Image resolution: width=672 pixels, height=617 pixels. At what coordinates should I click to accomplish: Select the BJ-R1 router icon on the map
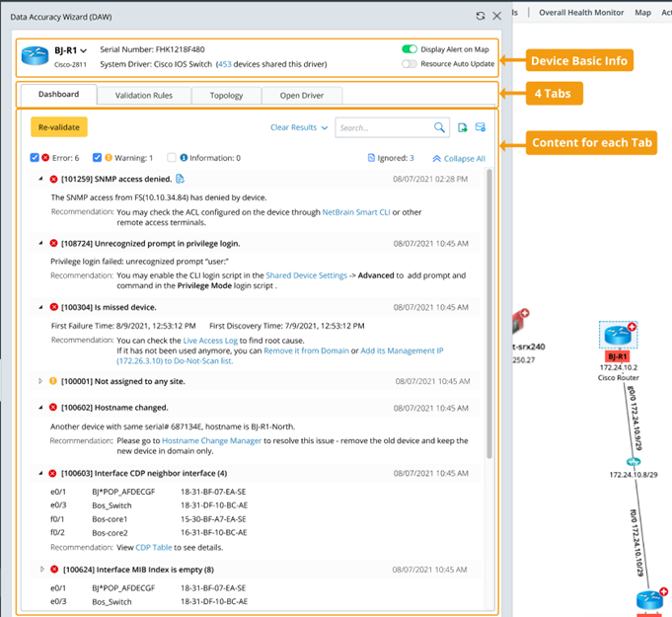(618, 335)
